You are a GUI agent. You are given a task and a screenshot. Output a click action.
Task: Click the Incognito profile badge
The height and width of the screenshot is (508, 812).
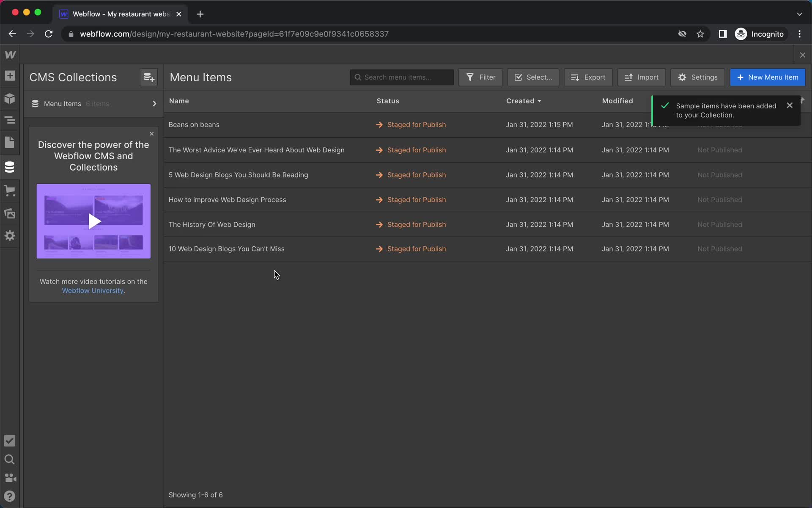click(x=760, y=34)
